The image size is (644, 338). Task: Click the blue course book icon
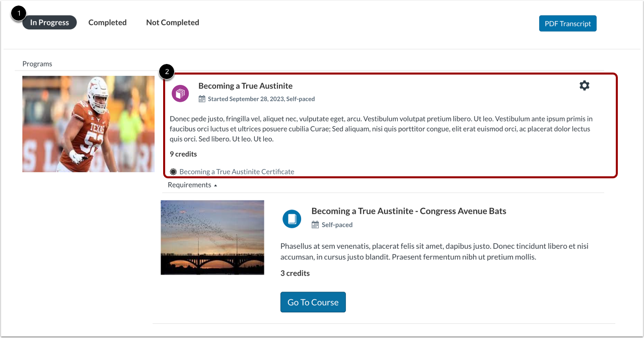292,219
